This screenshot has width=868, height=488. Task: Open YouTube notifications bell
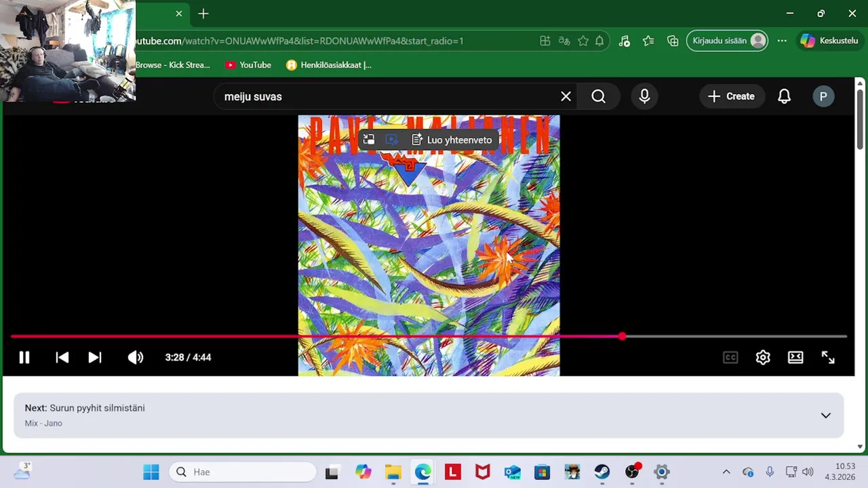(784, 96)
